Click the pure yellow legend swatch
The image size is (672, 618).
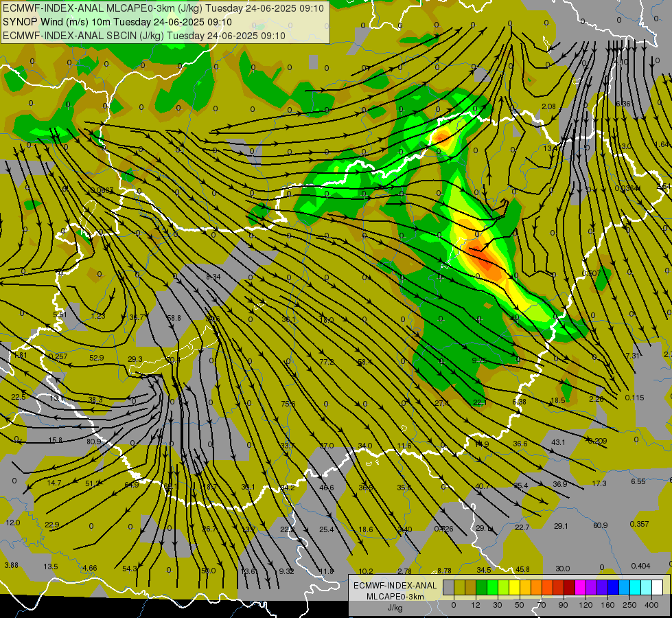pos(515,588)
